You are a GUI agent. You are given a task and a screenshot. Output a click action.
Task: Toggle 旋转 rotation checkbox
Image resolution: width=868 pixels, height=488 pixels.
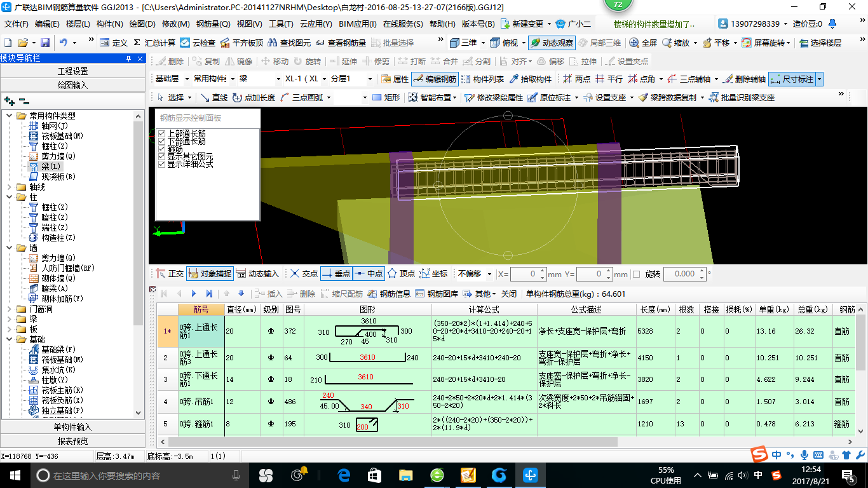coord(637,274)
